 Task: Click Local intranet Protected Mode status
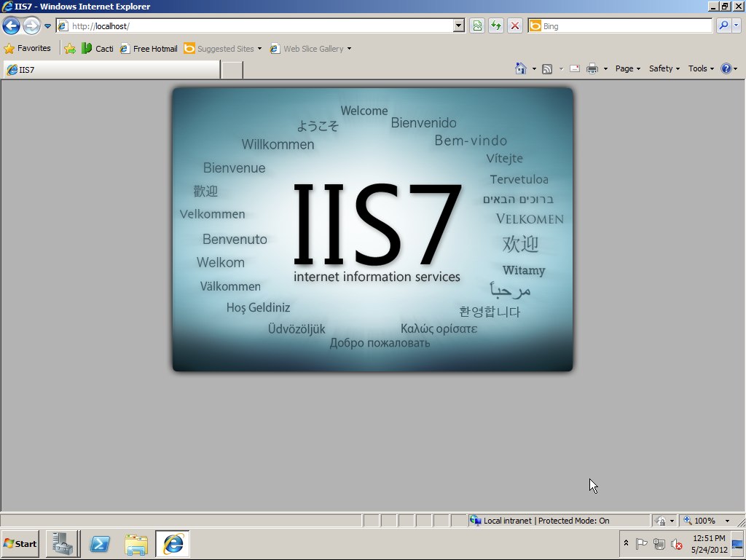coord(559,521)
